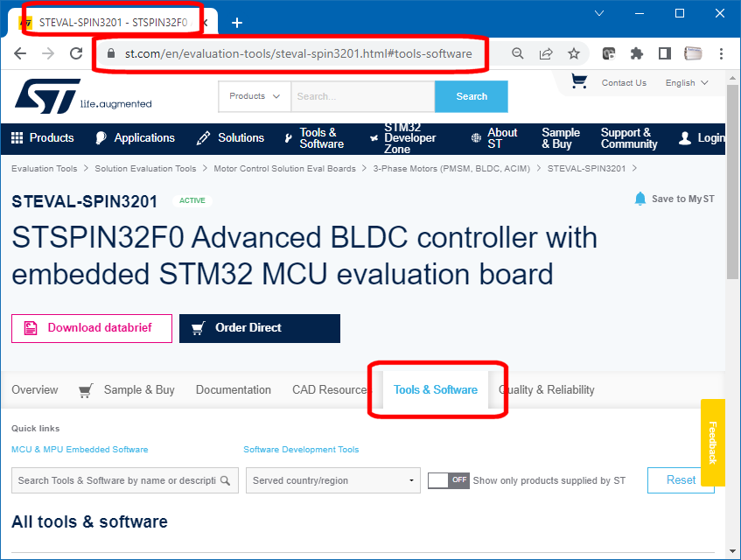
Task: Click the browser address bar URL
Action: click(x=298, y=54)
